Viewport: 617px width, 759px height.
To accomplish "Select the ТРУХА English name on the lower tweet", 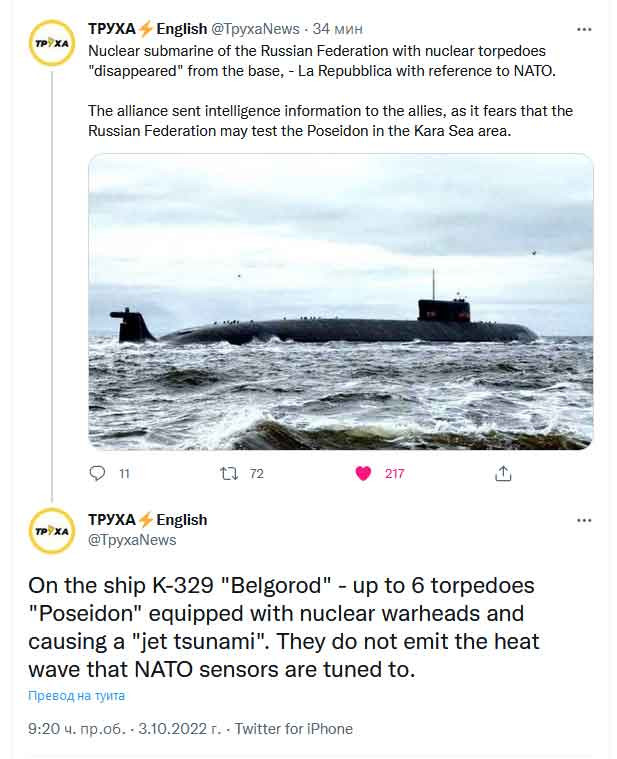I will point(147,520).
